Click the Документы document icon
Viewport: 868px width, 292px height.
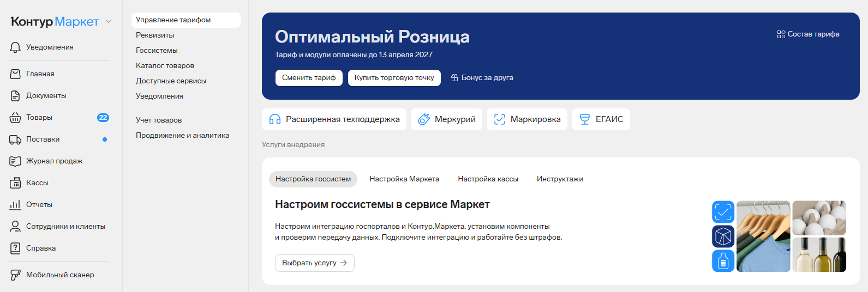point(15,96)
